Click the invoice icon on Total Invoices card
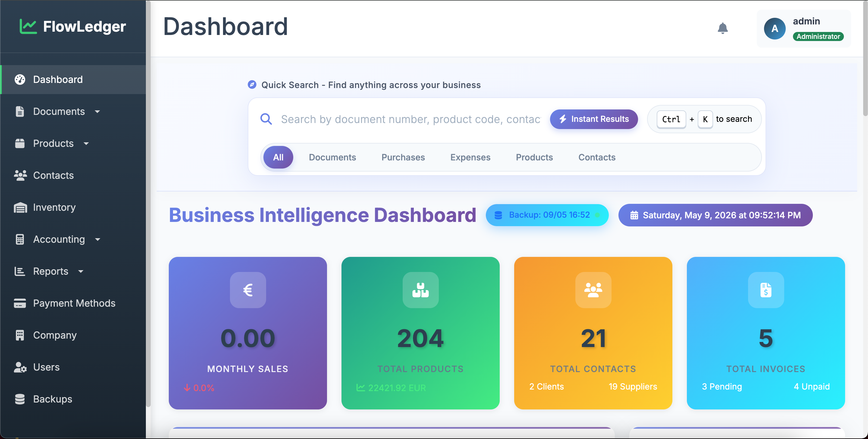868x439 pixels. pyautogui.click(x=766, y=290)
